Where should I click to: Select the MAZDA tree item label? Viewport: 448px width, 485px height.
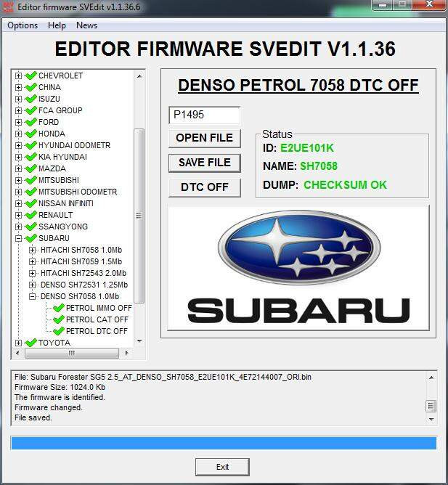52,168
